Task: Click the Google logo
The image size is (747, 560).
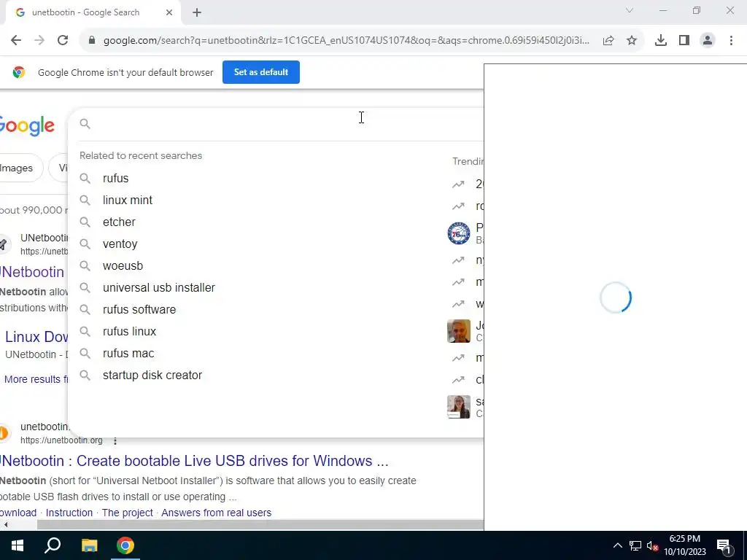Action: tap(27, 125)
